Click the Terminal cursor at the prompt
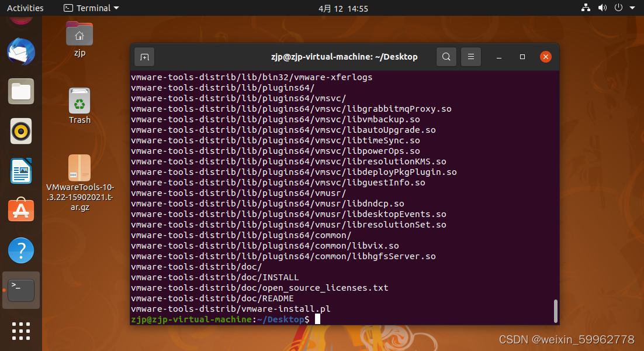Image resolution: width=644 pixels, height=351 pixels. coord(317,319)
